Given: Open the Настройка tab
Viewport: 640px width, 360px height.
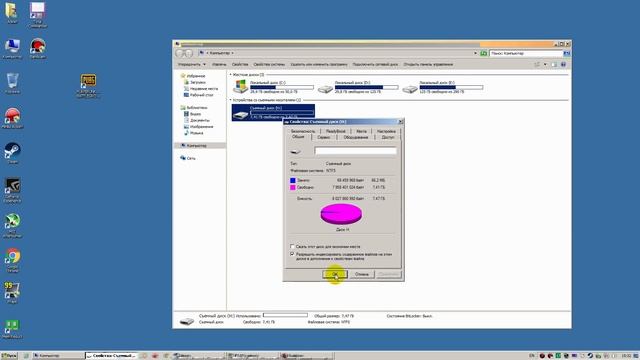Looking at the screenshot, I should coord(386,131).
